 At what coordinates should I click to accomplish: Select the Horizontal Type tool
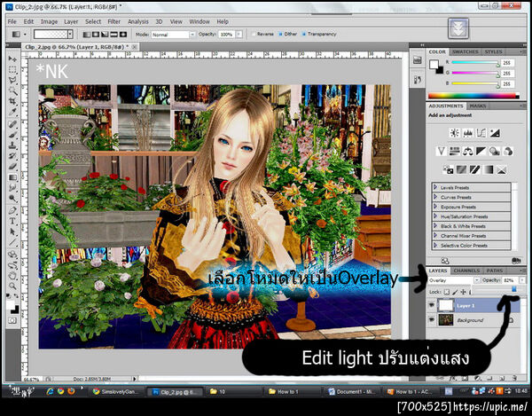pyautogui.click(x=12, y=221)
